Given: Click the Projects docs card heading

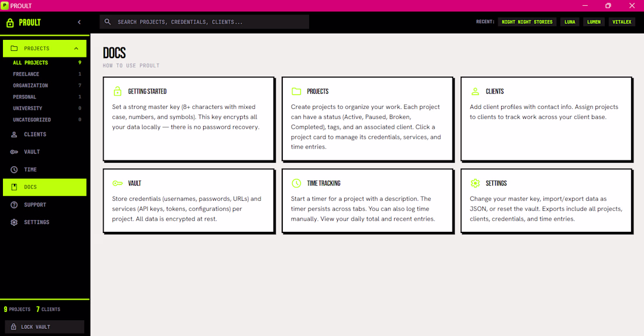Looking at the screenshot, I should 317,91.
